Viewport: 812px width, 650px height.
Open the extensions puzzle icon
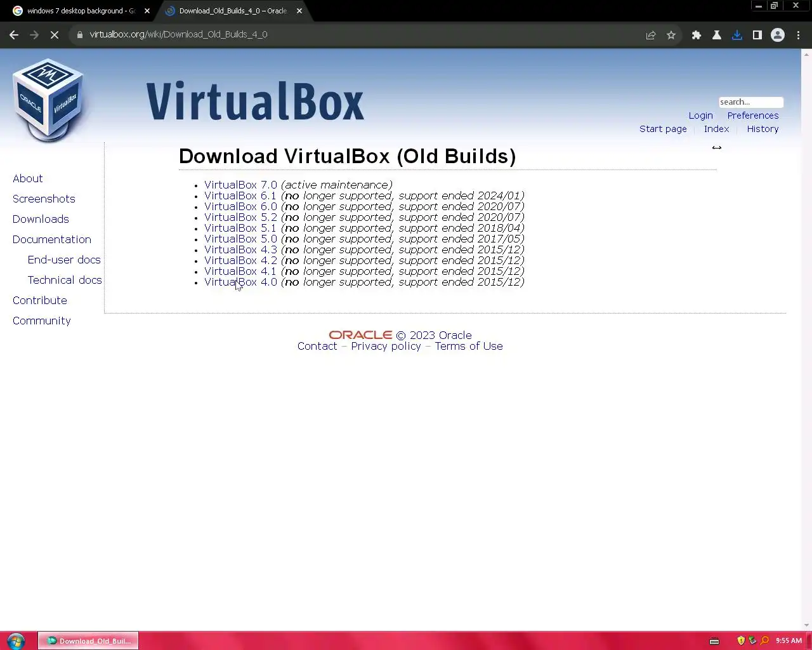coord(697,35)
